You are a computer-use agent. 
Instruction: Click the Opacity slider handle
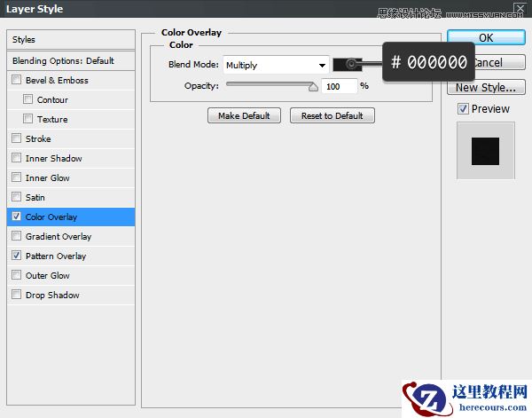(x=313, y=87)
